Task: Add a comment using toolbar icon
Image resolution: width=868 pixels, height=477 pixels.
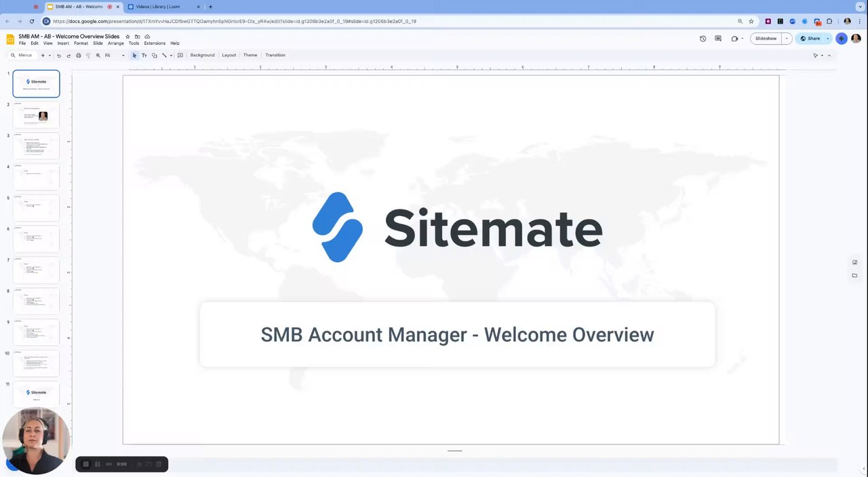Action: click(180, 55)
